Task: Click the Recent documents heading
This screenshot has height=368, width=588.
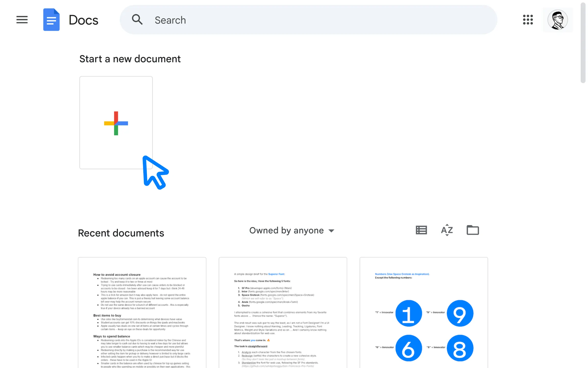Action: point(121,233)
